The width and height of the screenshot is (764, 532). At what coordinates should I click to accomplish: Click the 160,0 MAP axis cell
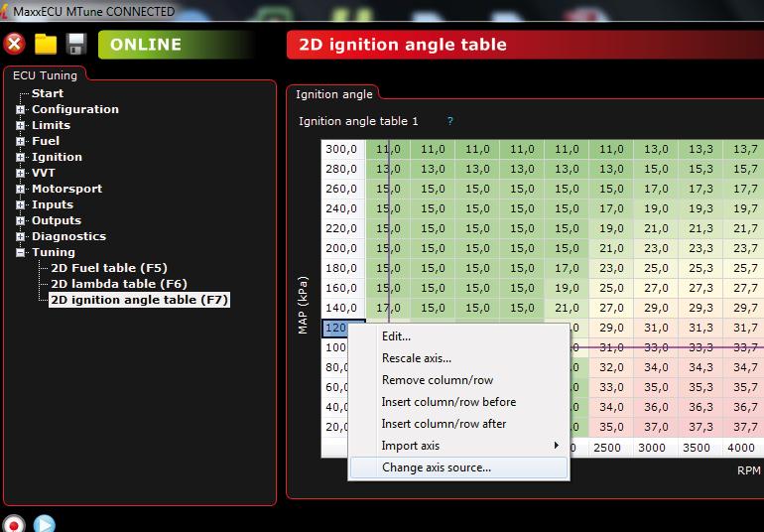click(x=343, y=288)
